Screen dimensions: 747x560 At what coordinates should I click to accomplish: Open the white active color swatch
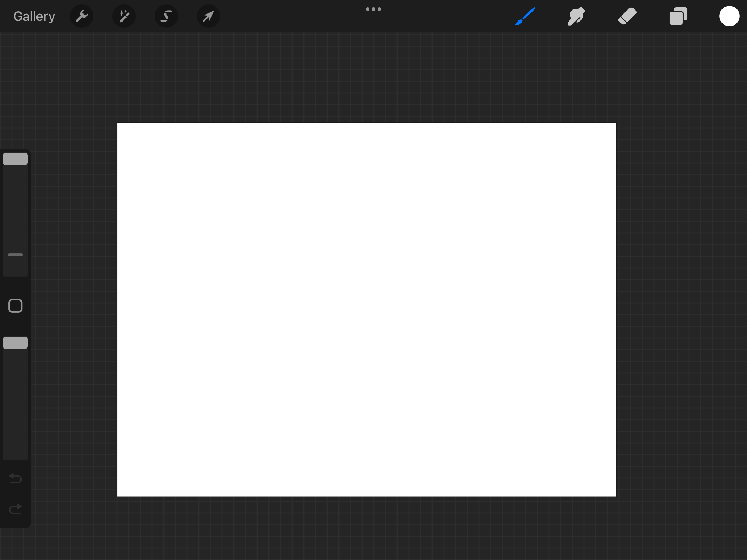[x=729, y=16]
